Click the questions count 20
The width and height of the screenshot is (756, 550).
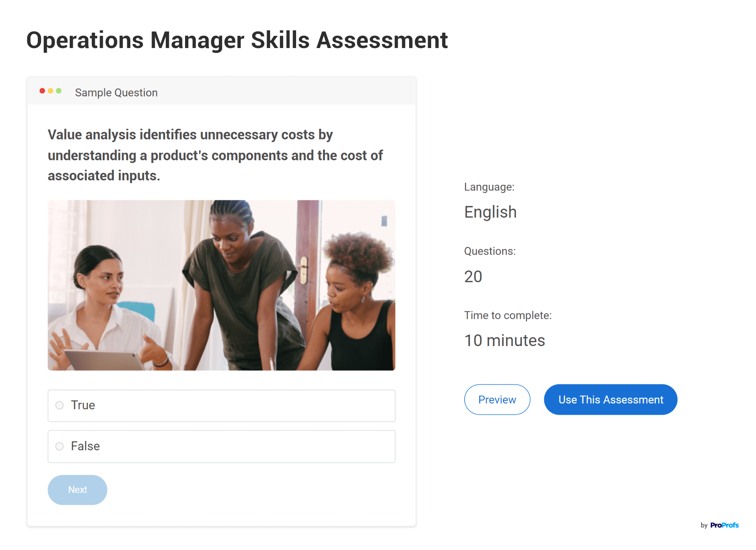point(473,276)
